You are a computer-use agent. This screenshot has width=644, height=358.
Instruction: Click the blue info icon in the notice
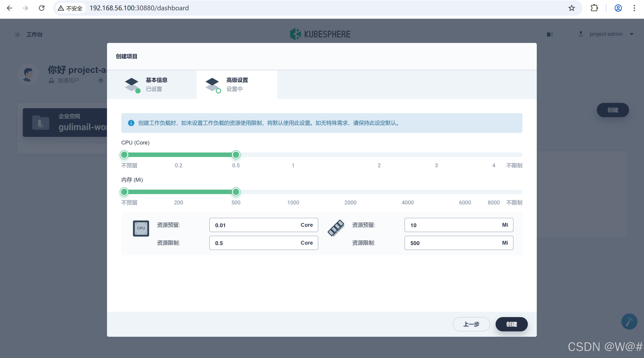pos(131,123)
